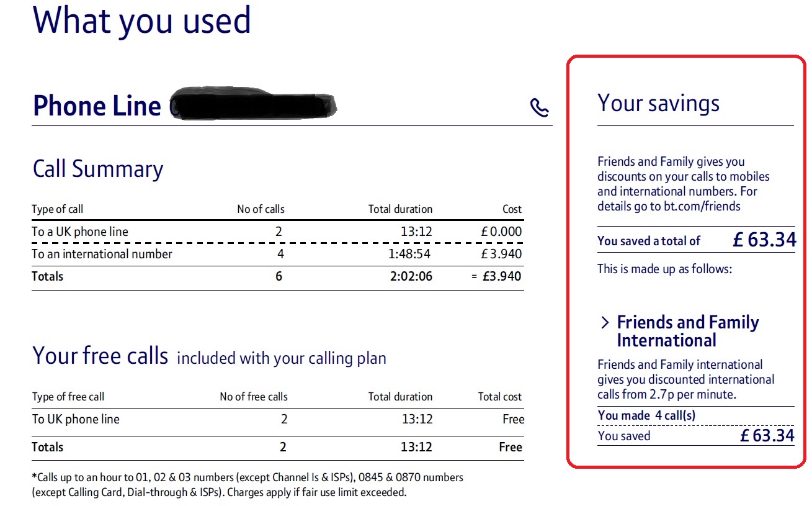
Task: Open the Friends and Family International heading
Action: pyautogui.click(x=687, y=331)
